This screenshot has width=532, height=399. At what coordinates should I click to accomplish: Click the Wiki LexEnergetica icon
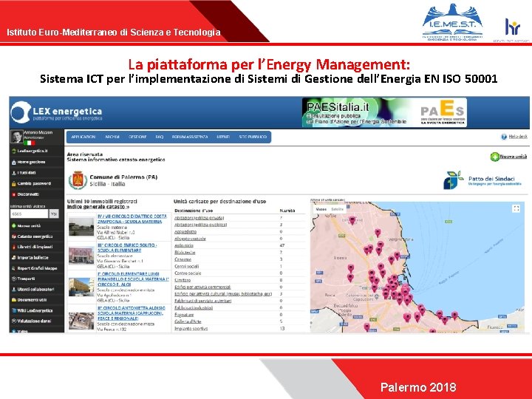coord(14,310)
